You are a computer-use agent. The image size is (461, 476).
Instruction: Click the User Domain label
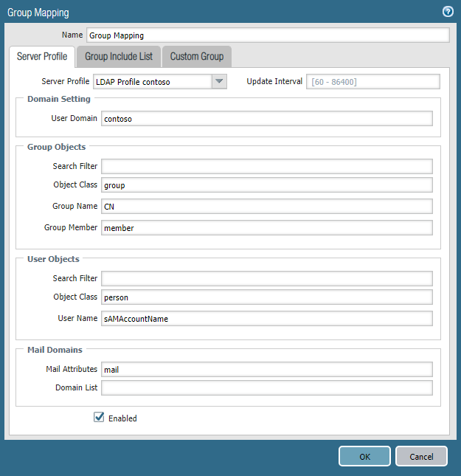(74, 118)
